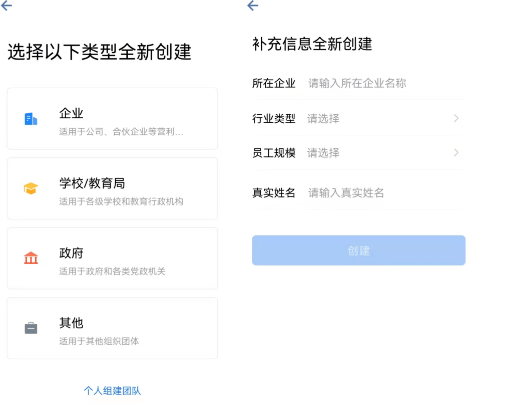Click the yellow graduation cap icon
The height and width of the screenshot is (404, 507).
[31, 189]
